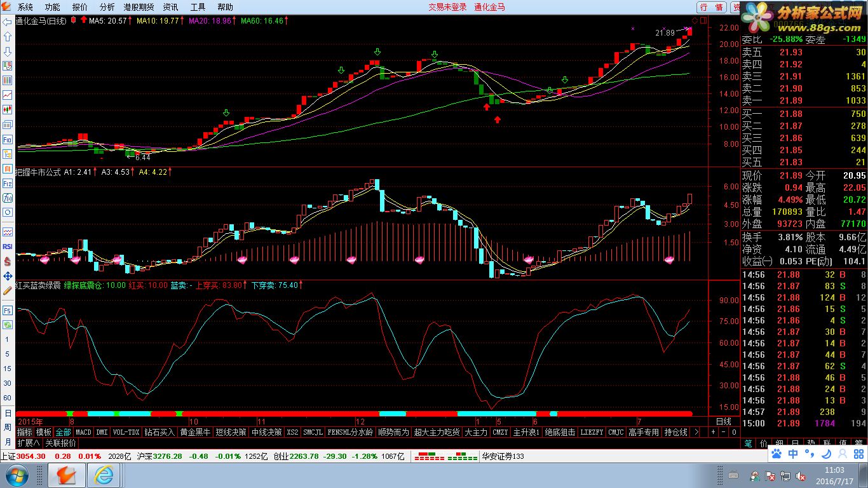
Task: Click the down arrow icon in left sidebar
Action: click(8, 51)
